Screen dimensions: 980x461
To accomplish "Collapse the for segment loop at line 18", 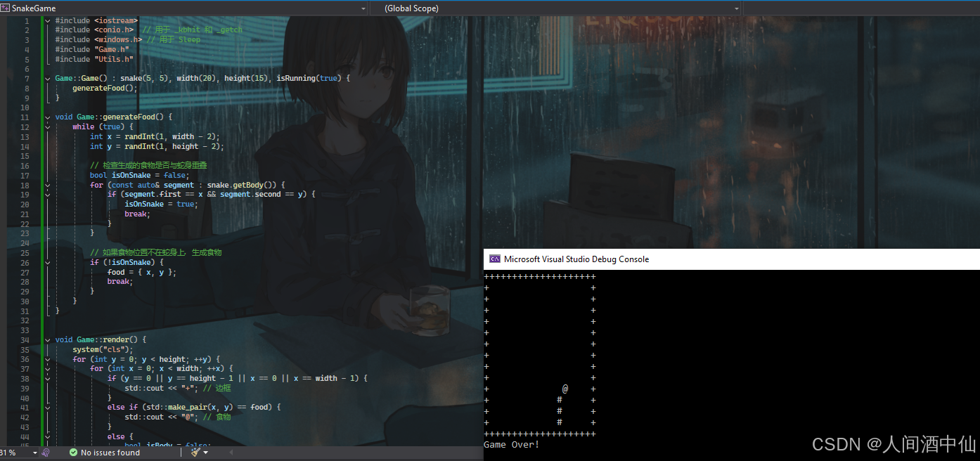I will [x=47, y=185].
